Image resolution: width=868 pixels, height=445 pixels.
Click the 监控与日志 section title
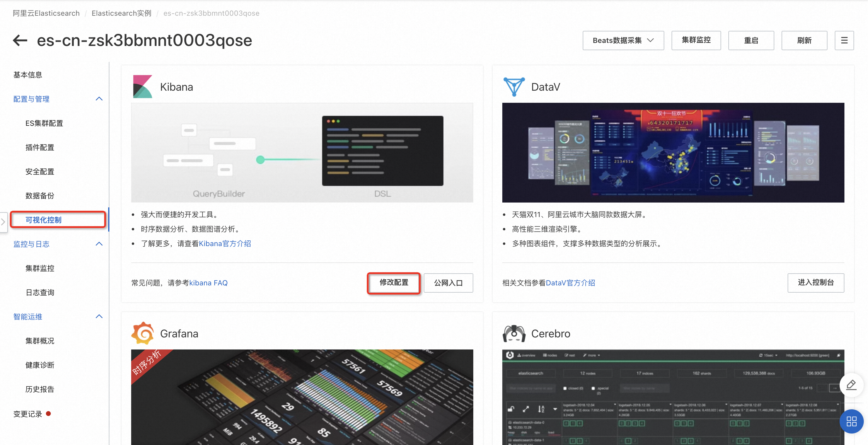click(x=31, y=244)
